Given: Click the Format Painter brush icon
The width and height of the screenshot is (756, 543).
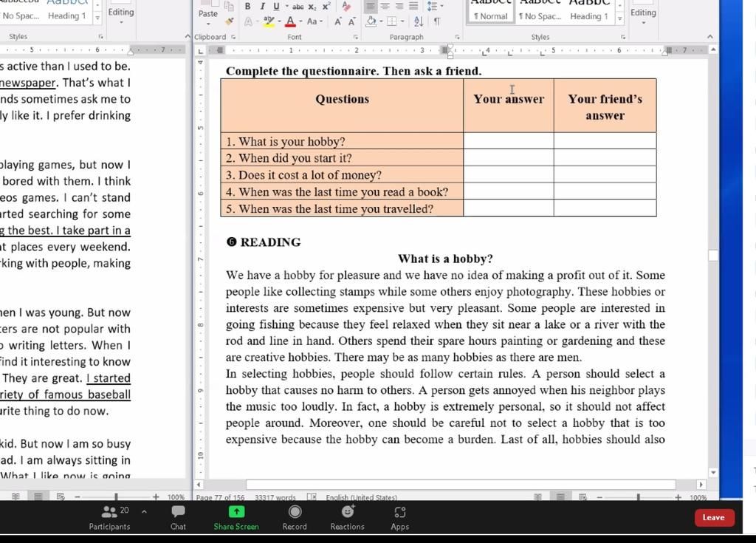Looking at the screenshot, I should (x=230, y=21).
